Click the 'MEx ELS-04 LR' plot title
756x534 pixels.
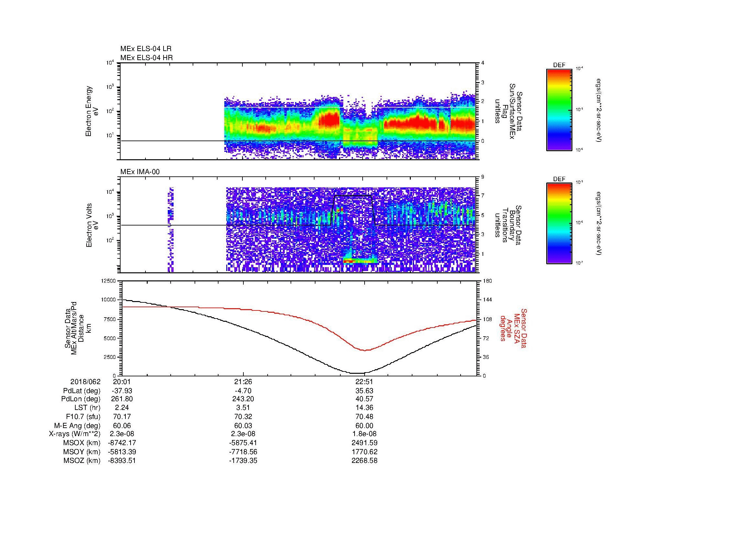(x=146, y=49)
